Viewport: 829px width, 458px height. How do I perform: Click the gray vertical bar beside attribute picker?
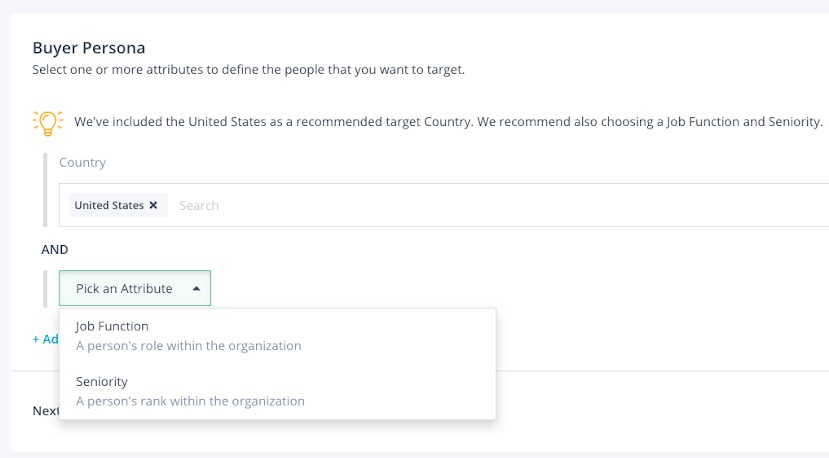(45, 289)
